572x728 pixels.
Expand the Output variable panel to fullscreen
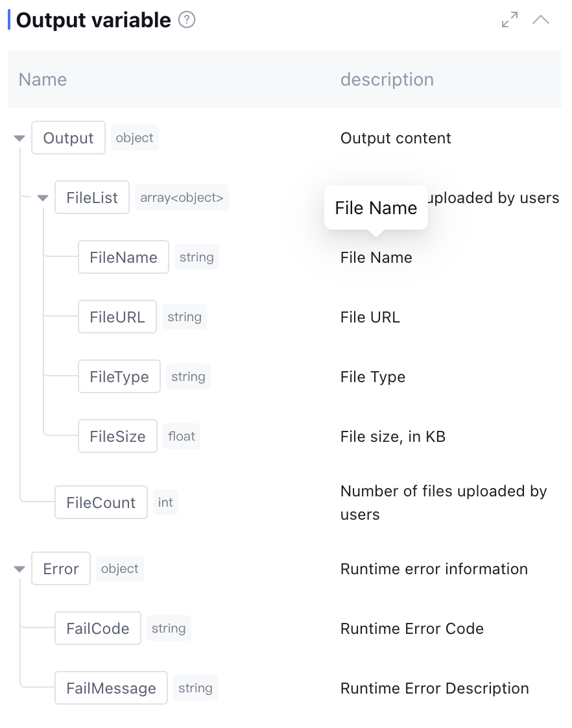[510, 20]
